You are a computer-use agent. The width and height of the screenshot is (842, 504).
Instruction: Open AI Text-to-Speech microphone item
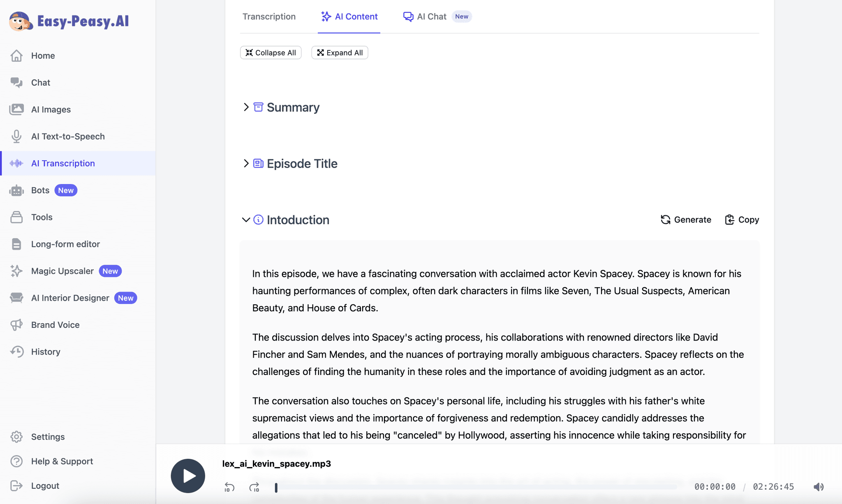(67, 136)
